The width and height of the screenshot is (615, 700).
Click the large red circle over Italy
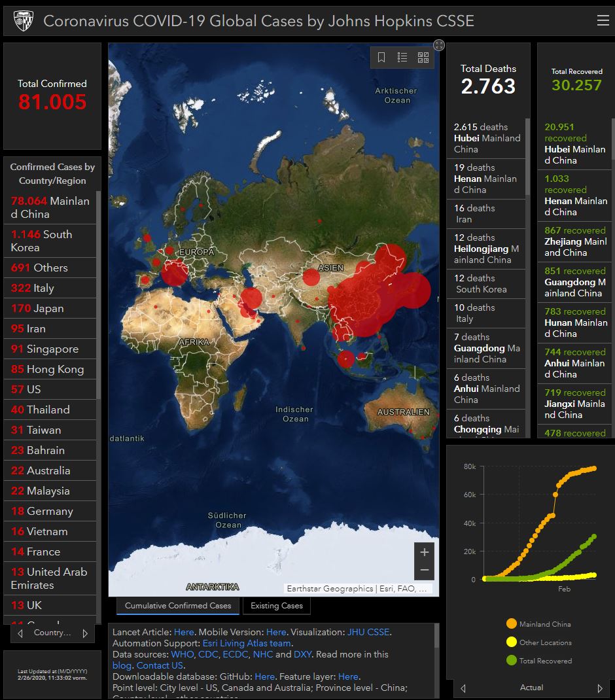[x=174, y=273]
